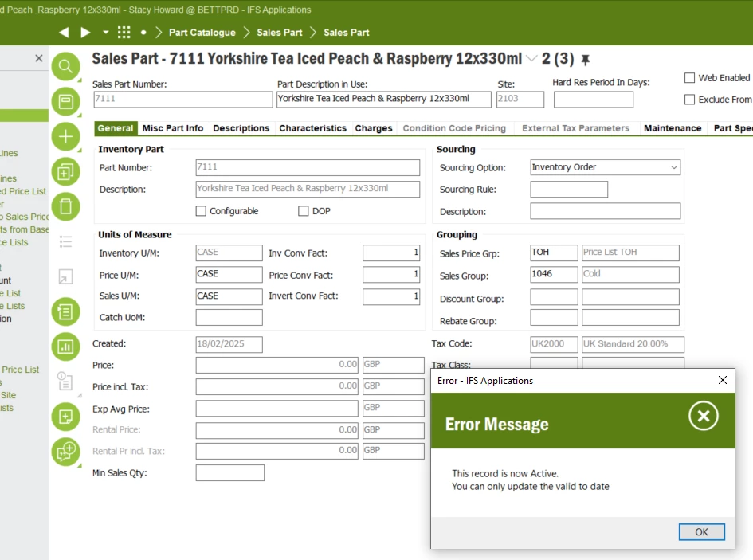The width and height of the screenshot is (753, 560).
Task: Click the Hard Res Period In Days field
Action: 593,100
